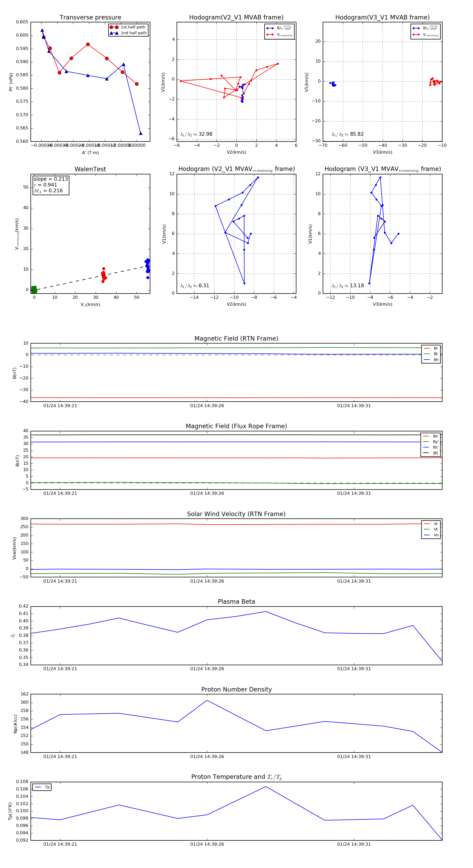Click the eigenvalue ratio '85.82' label

(x=347, y=134)
